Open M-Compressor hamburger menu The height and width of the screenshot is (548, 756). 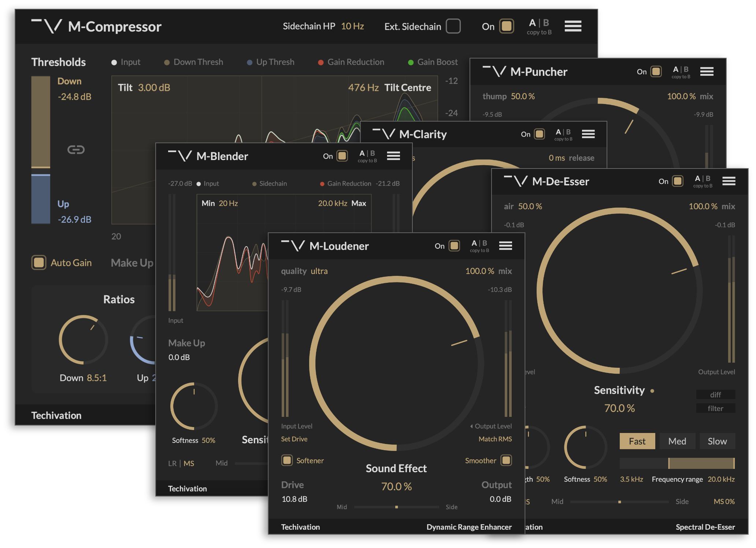coord(573,26)
